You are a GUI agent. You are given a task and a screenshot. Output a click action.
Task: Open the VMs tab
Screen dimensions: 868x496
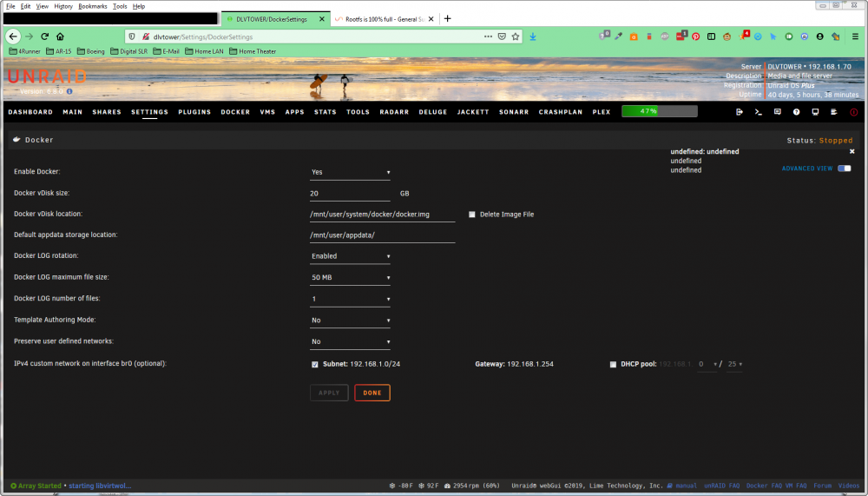(x=267, y=112)
